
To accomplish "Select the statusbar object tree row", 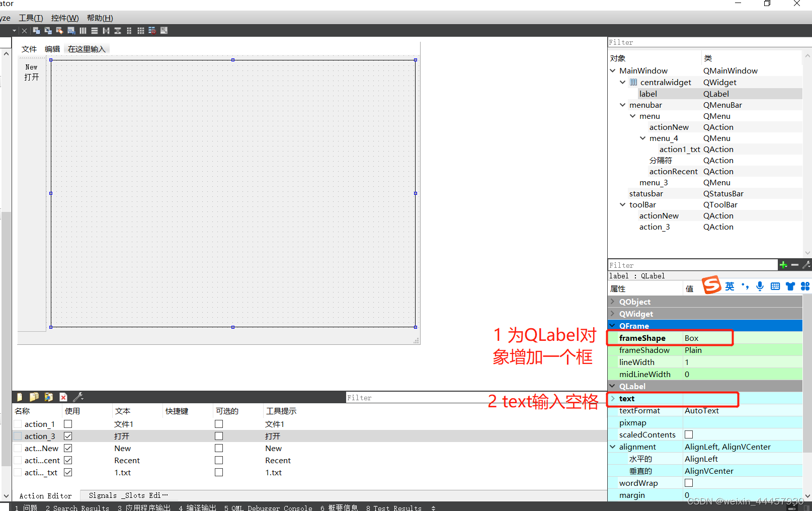I will tap(705, 193).
